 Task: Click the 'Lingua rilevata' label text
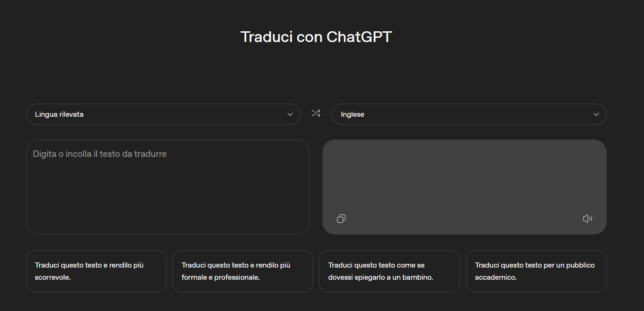(x=59, y=114)
